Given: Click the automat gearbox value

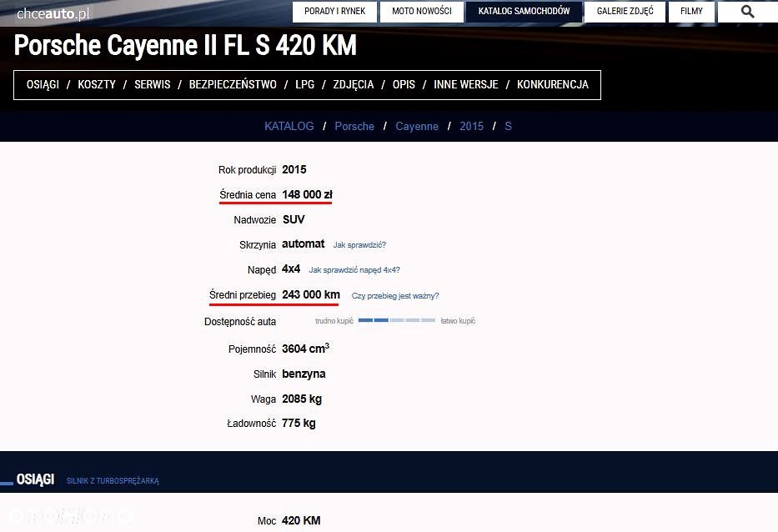Looking at the screenshot, I should pos(304,243).
